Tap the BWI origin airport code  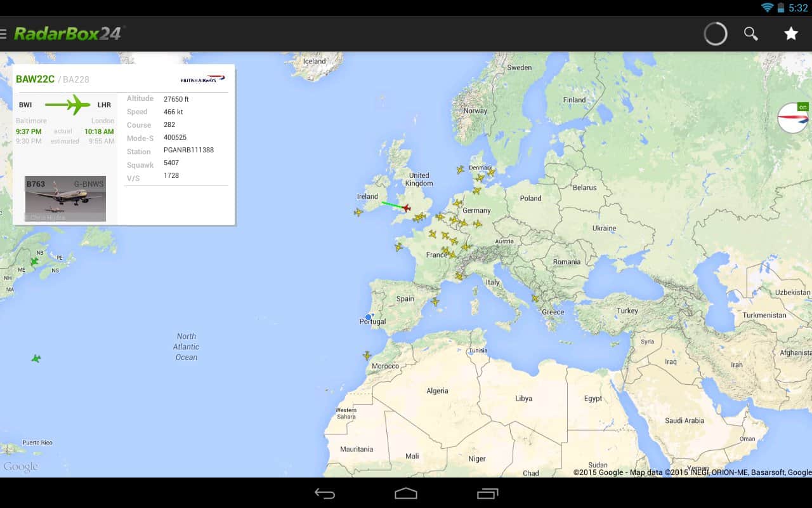point(25,105)
